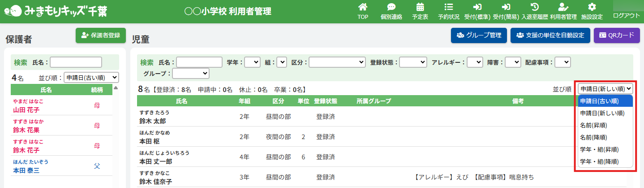Open guardian 並び順 sort dropdown
The height and width of the screenshot is (188, 644).
pos(91,77)
